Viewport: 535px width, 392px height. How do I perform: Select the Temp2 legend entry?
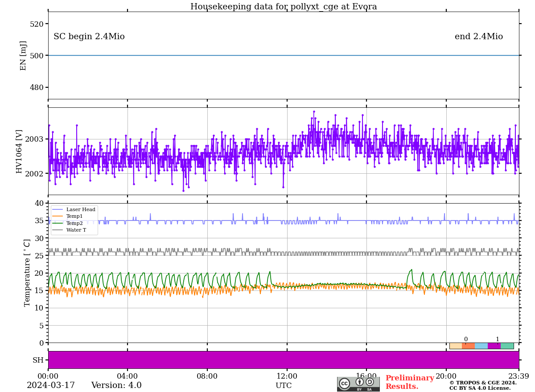[x=68, y=223]
